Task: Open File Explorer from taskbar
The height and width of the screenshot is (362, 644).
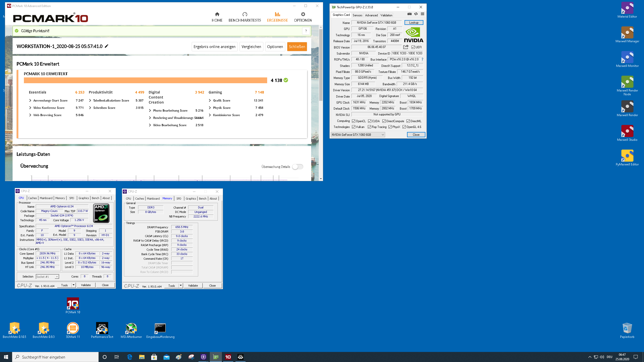Action: tap(142, 357)
